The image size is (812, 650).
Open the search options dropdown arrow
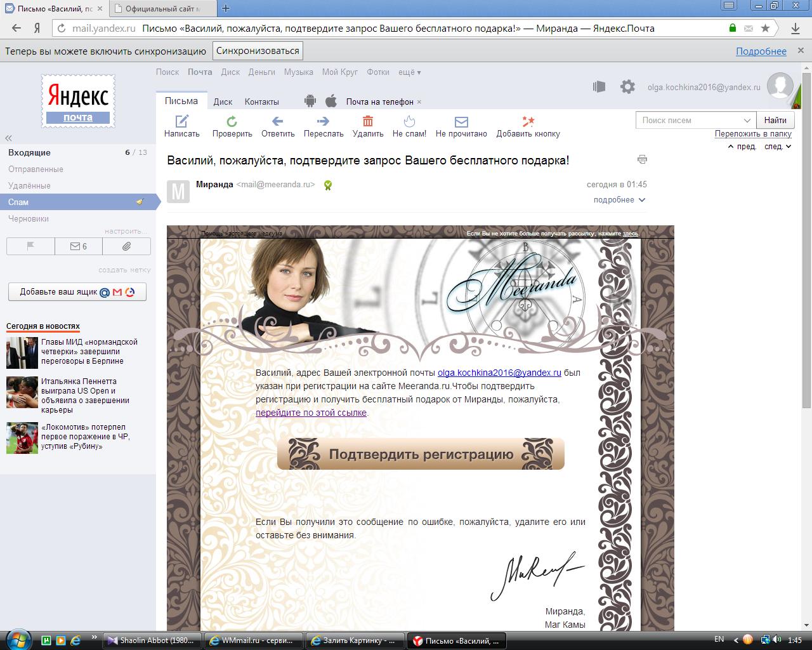(x=747, y=120)
